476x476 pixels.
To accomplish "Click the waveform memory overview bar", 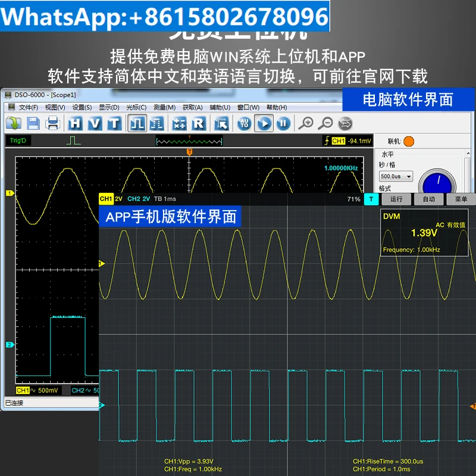I will pyautogui.click(x=189, y=141).
